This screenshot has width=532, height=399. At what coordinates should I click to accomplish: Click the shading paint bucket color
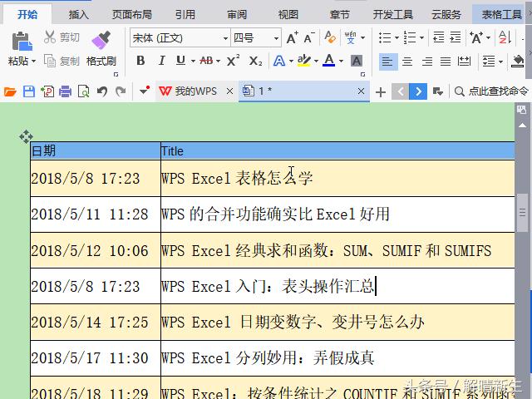tap(517, 62)
